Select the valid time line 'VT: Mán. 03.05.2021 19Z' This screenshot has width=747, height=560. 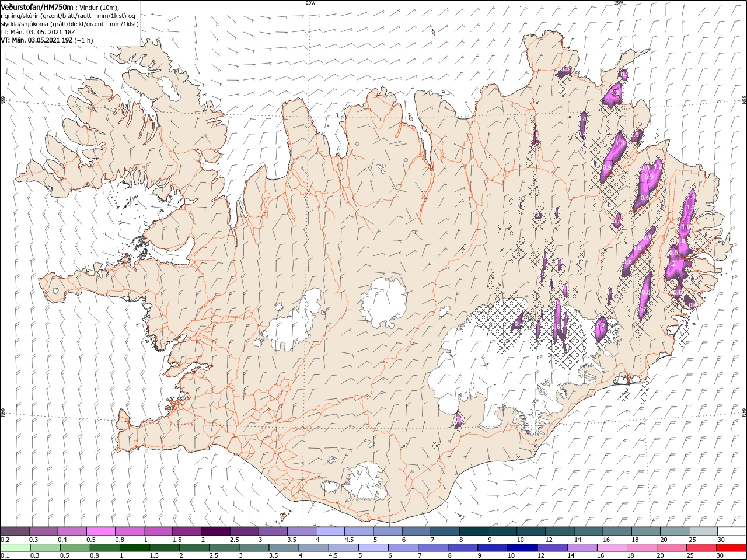click(37, 40)
